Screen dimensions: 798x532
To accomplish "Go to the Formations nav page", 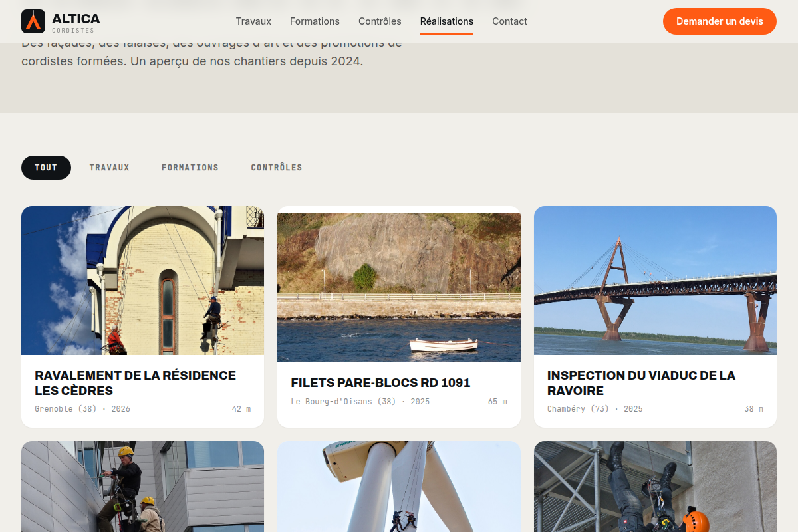I will click(x=315, y=21).
